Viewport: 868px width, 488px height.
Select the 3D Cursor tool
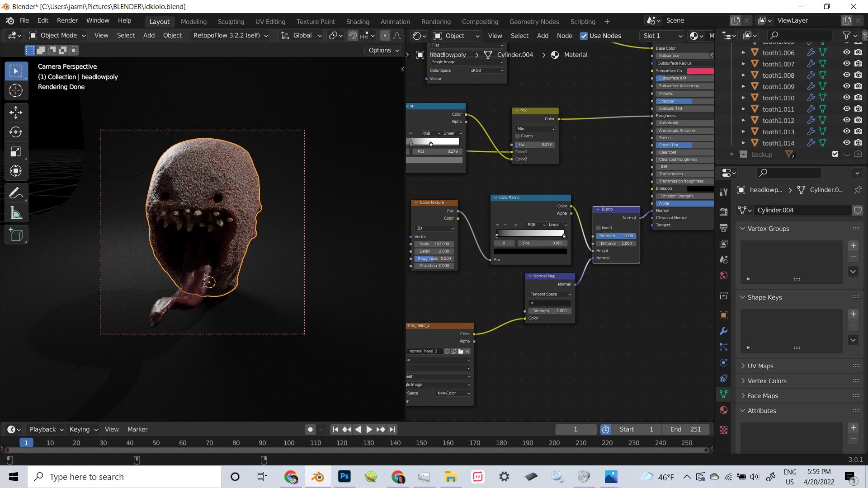pyautogui.click(x=16, y=91)
